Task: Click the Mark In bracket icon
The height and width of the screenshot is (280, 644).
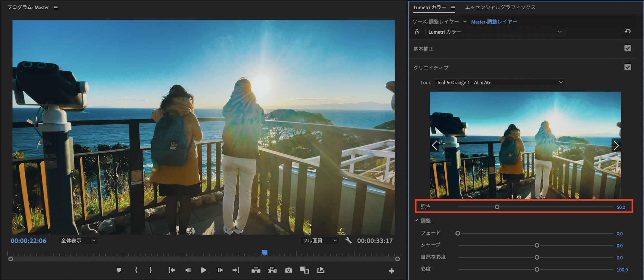Action: click(136, 270)
